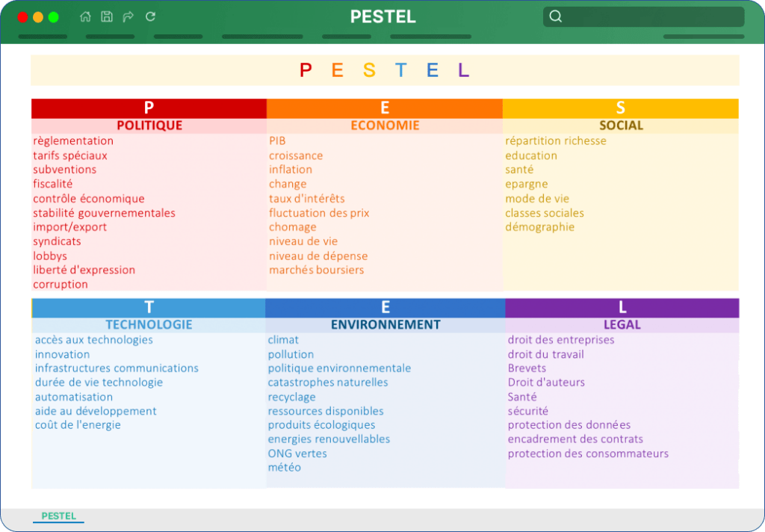
Task: Select the light blue T header cell
Action: point(149,308)
